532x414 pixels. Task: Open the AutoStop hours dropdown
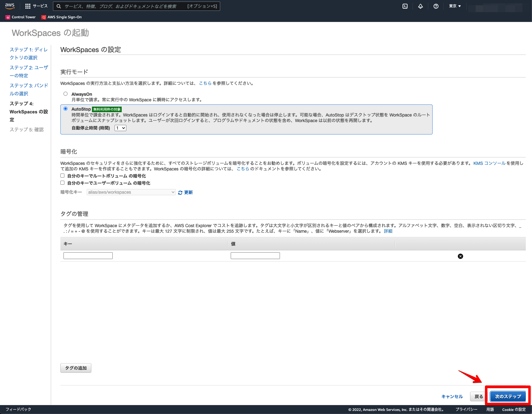point(120,128)
